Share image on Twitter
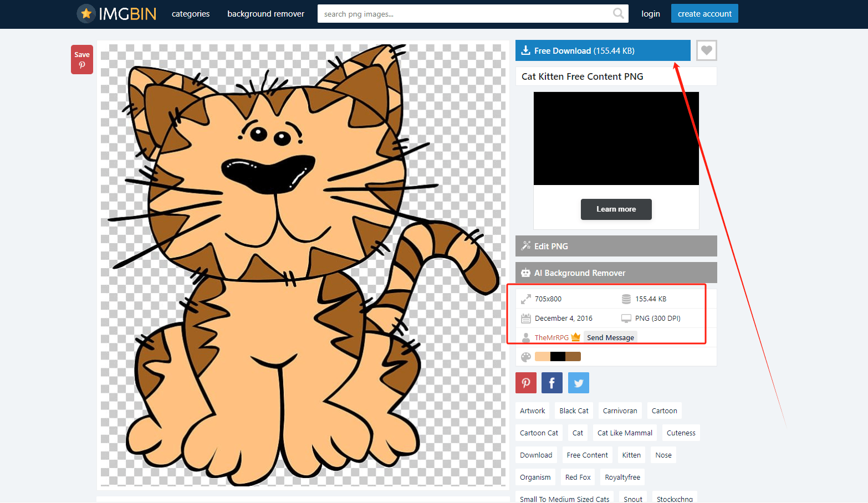This screenshot has height=503, width=868. coord(578,383)
